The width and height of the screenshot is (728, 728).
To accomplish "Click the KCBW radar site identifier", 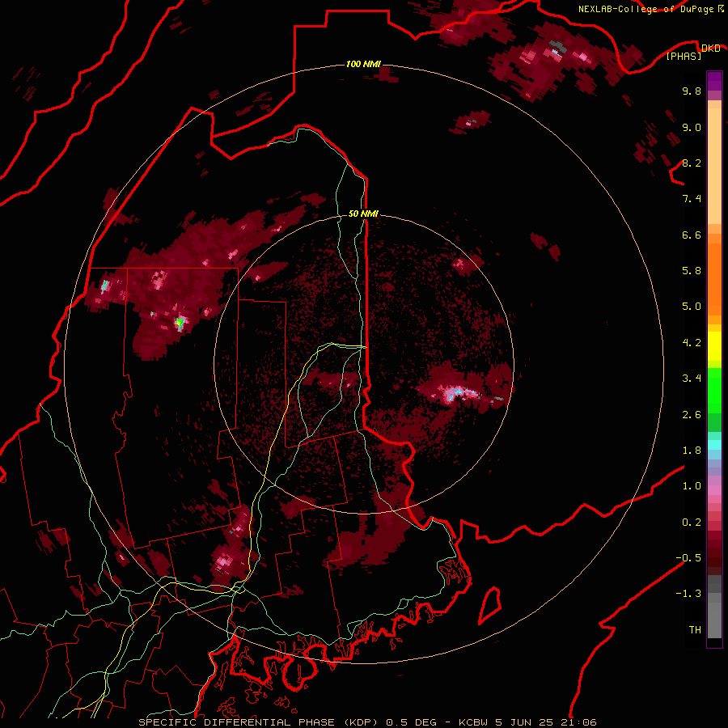I will [473, 722].
